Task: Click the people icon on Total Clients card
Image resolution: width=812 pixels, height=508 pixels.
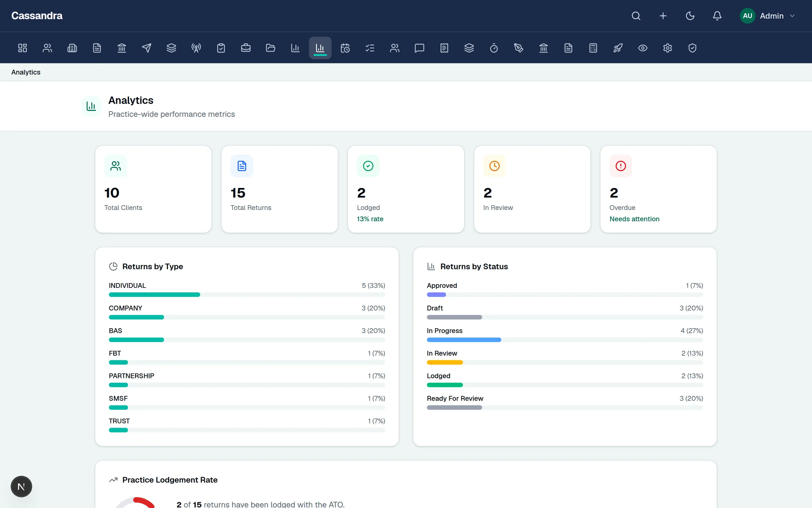Action: (x=116, y=166)
